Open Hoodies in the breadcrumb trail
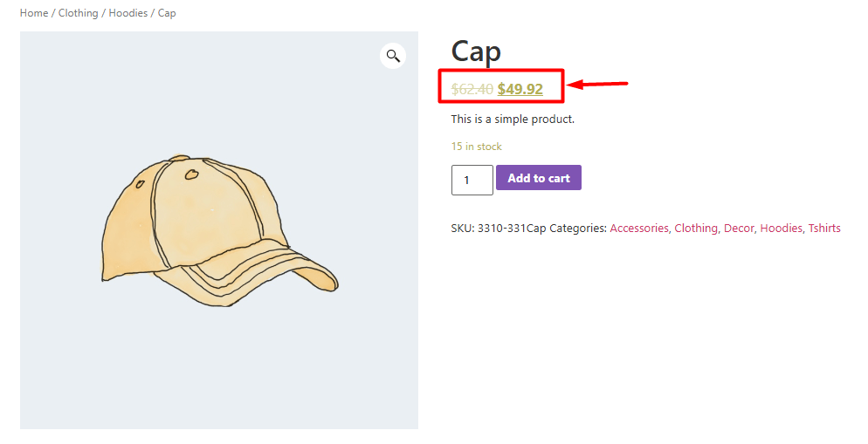 [127, 13]
